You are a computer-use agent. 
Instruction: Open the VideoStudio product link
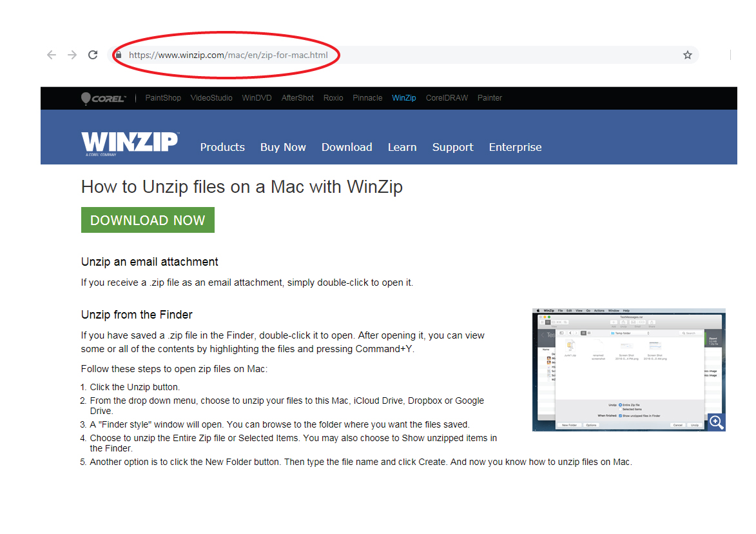211,98
